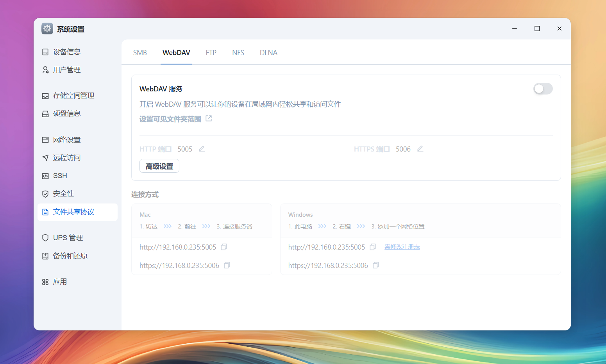Click the UPS 管理 icon
Screen dimensions: 606x364
coord(45,238)
